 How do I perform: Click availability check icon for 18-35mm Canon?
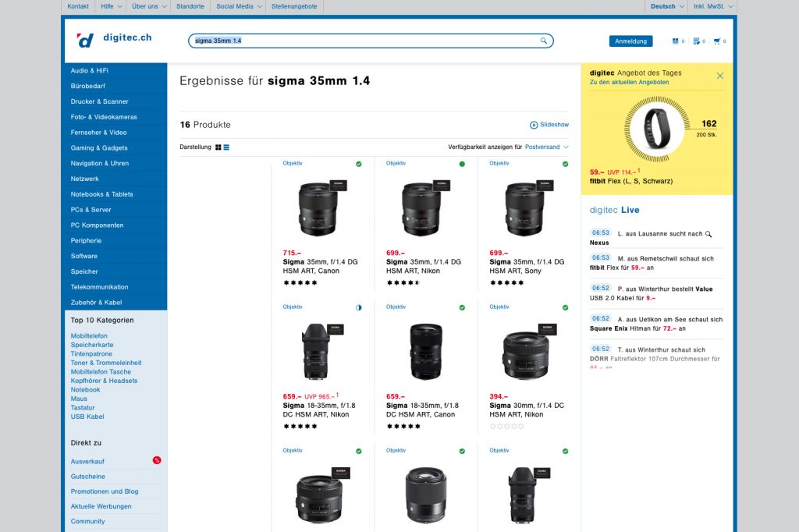[462, 308]
